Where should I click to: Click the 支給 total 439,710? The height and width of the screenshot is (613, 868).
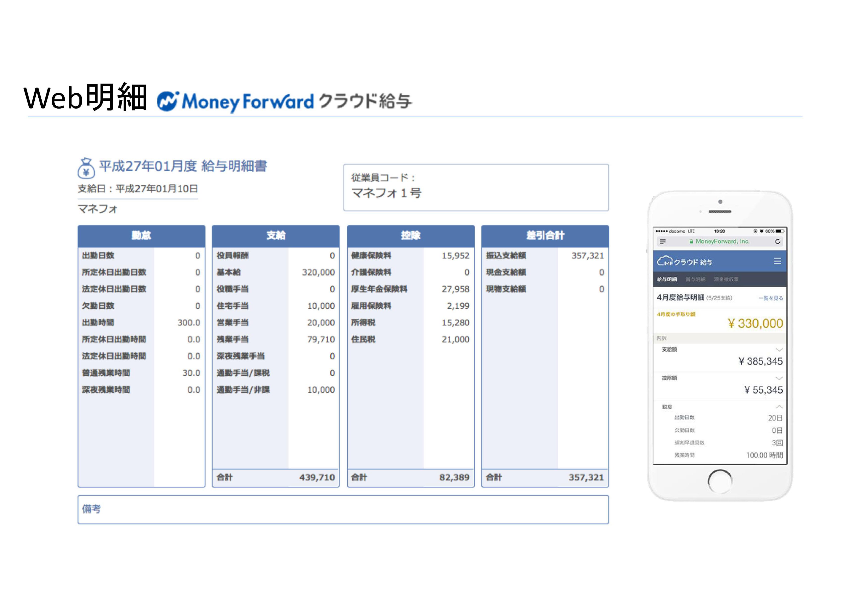coord(317,477)
